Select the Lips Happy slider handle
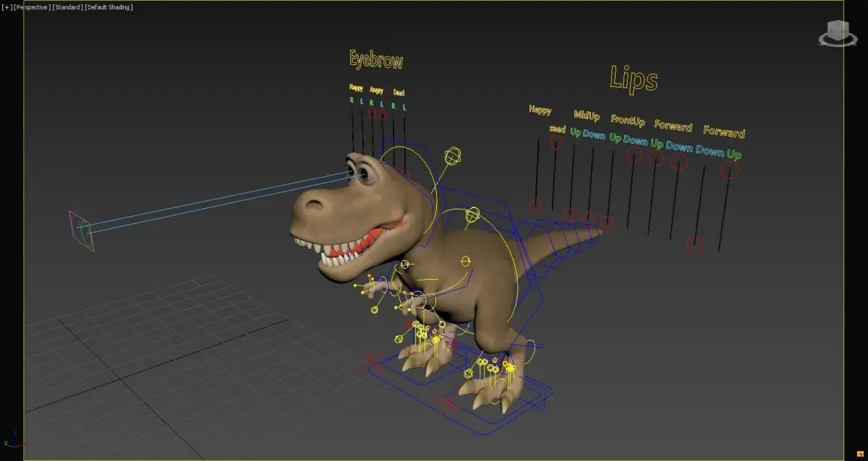 pyautogui.click(x=535, y=207)
